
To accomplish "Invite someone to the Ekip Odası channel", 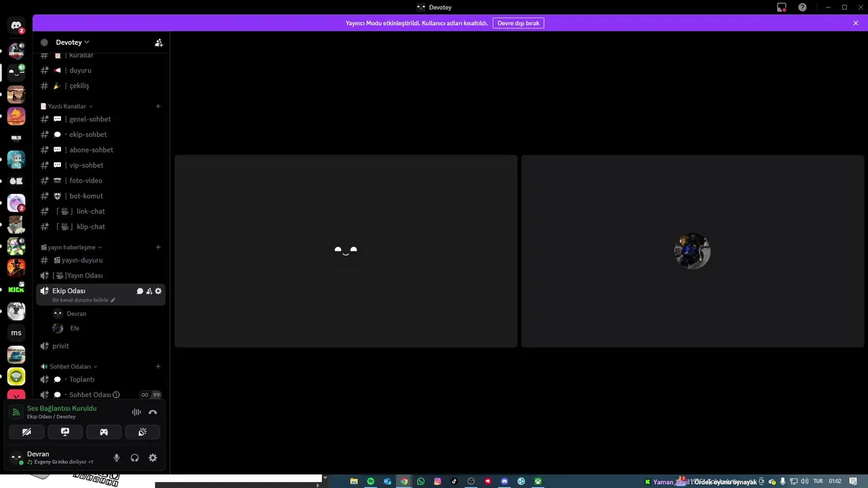I will (149, 291).
